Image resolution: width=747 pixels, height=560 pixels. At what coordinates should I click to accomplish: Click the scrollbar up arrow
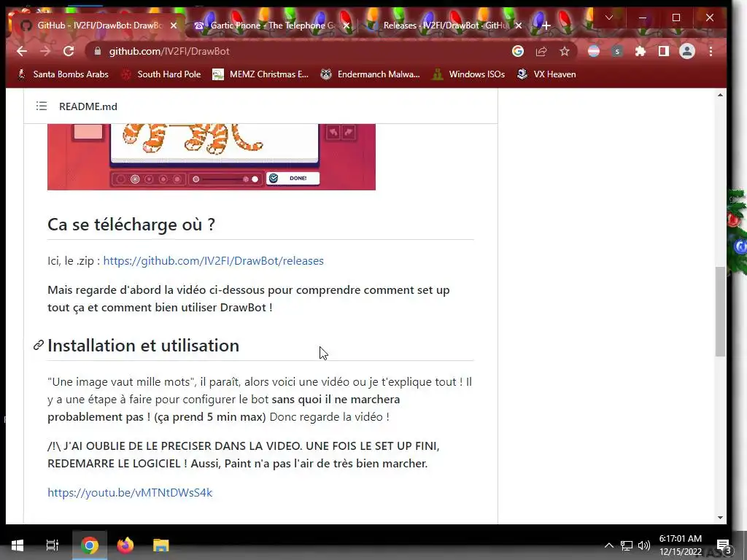pos(720,96)
